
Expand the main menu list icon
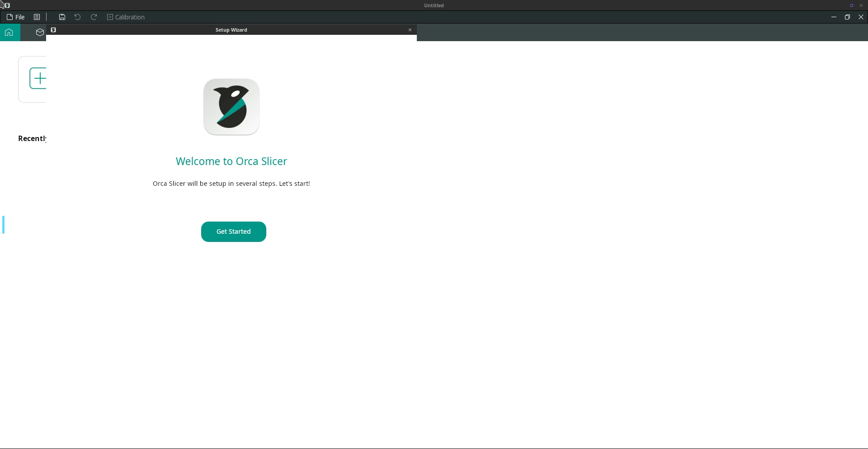[37, 17]
